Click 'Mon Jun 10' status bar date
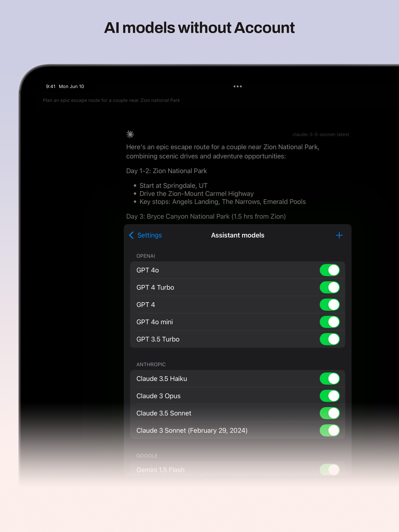 coord(71,86)
